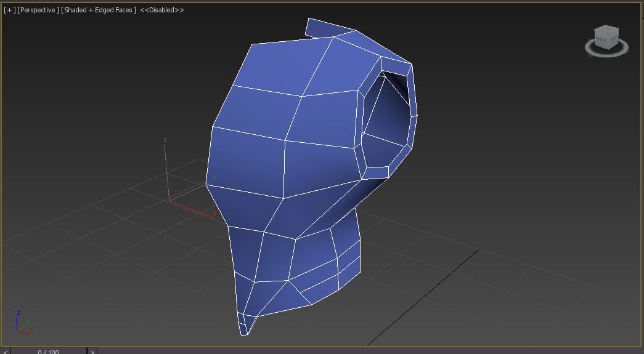
Task: Click the <<Disabled>> viewport label
Action: coord(161,10)
